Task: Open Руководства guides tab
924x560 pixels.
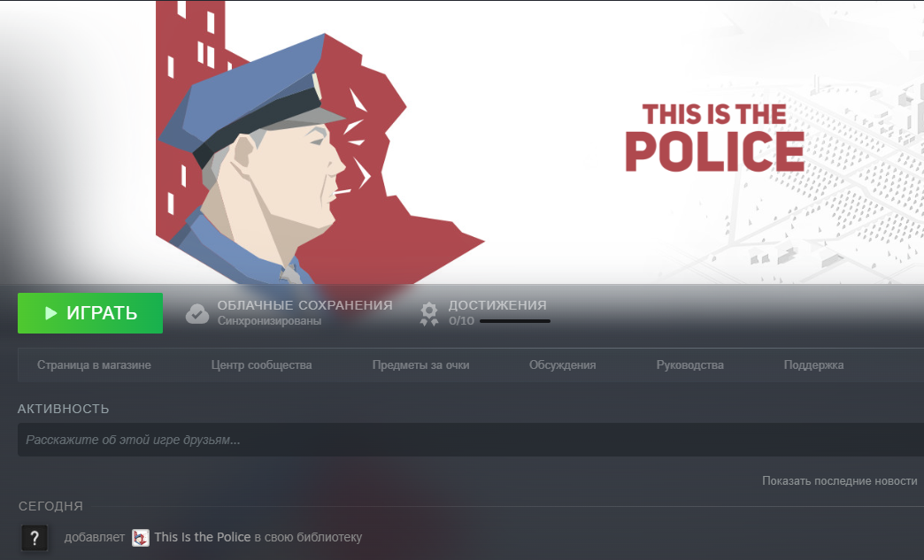Action: (x=690, y=365)
